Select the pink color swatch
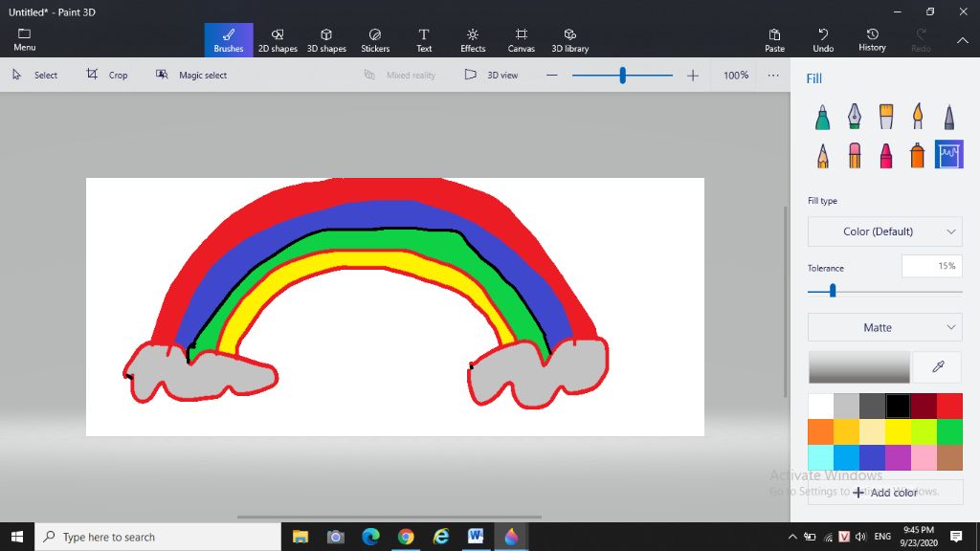980x551 pixels. coord(924,457)
